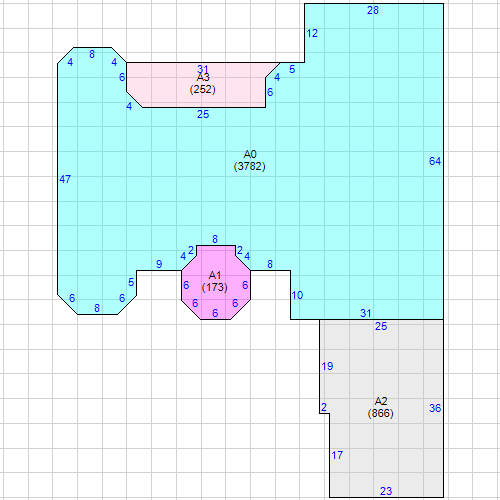Screen dimensions: 500x500
Task: Click the 12 dimension label
Action: pos(312,33)
